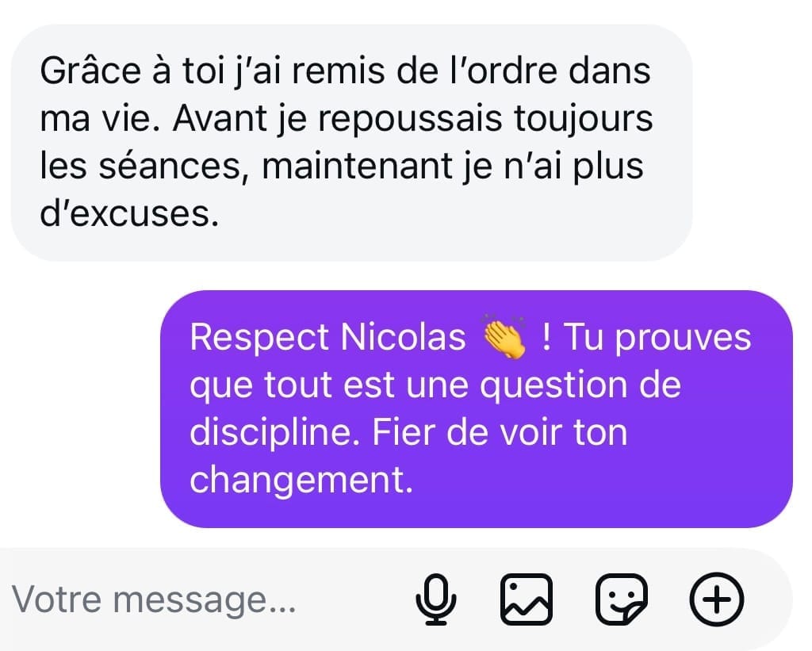The height and width of the screenshot is (651, 812).
Task: Click the clapping hands emoji
Action: 504,336
